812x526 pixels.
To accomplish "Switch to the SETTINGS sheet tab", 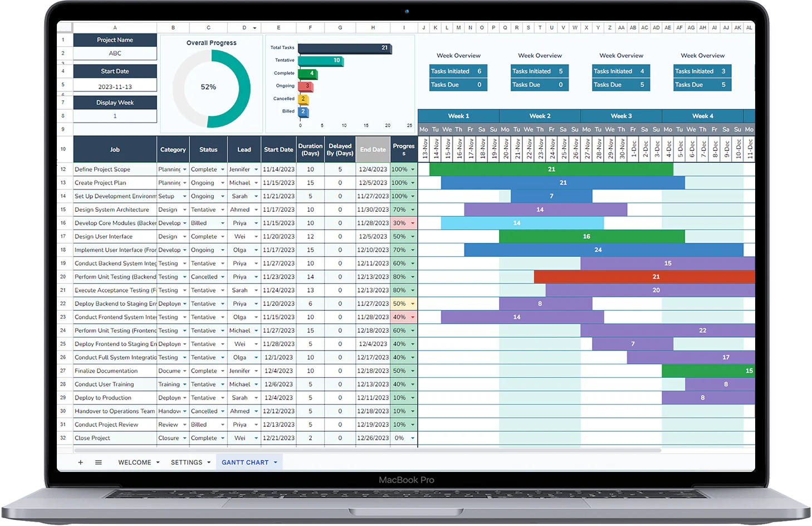I will tap(187, 462).
